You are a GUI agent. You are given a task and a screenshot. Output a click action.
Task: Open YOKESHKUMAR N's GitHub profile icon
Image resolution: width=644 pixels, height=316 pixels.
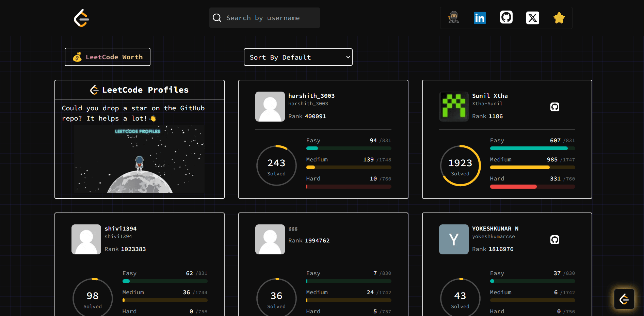click(555, 240)
